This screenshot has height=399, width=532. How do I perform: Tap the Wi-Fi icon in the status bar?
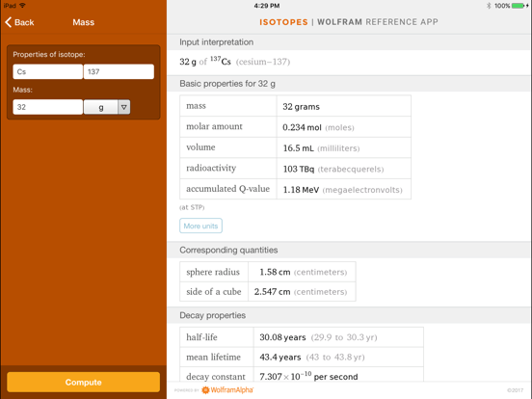[22, 6]
